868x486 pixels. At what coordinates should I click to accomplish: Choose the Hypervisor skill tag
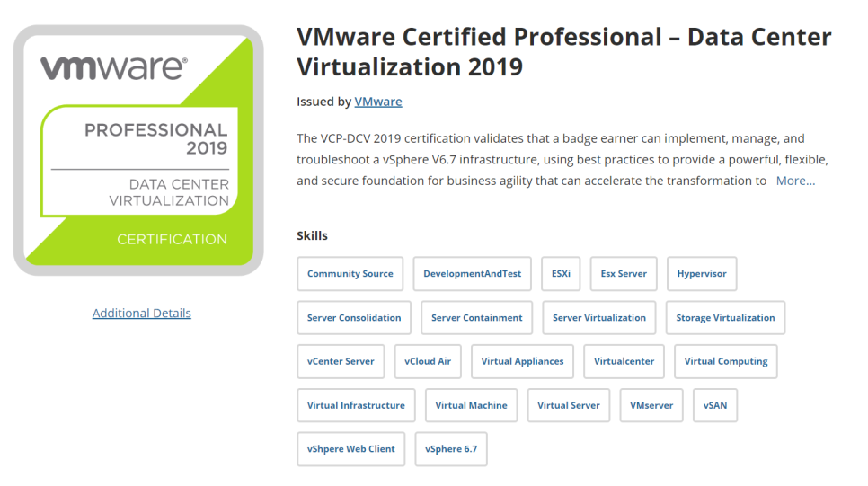click(x=702, y=273)
